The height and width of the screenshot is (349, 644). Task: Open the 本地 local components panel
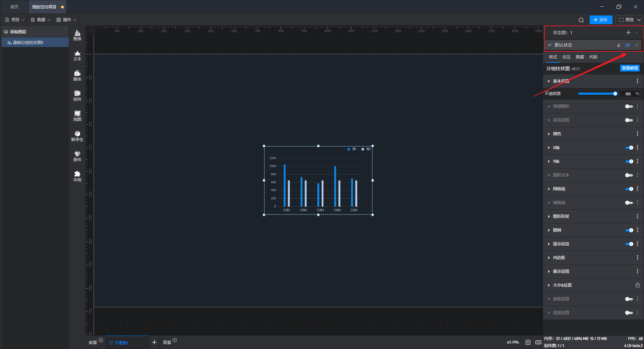pyautogui.click(x=77, y=176)
